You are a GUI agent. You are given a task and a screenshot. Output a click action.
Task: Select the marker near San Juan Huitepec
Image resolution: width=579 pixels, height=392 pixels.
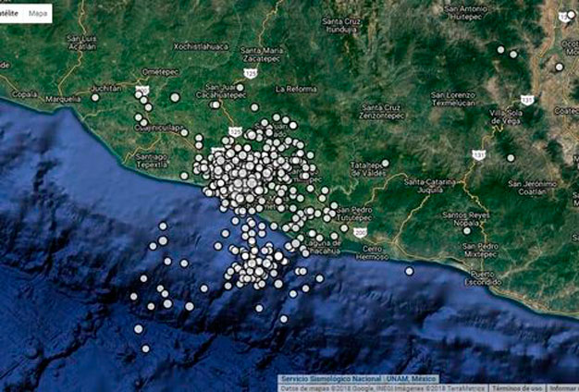tap(500, 50)
